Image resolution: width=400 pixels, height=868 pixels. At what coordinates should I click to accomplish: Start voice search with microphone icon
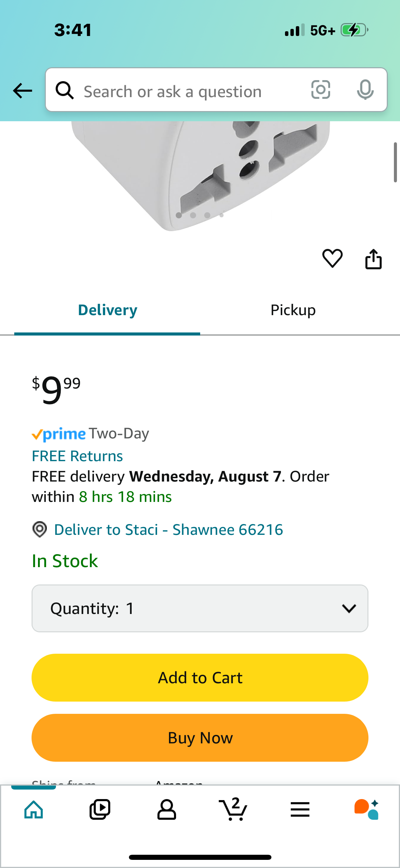pos(365,90)
